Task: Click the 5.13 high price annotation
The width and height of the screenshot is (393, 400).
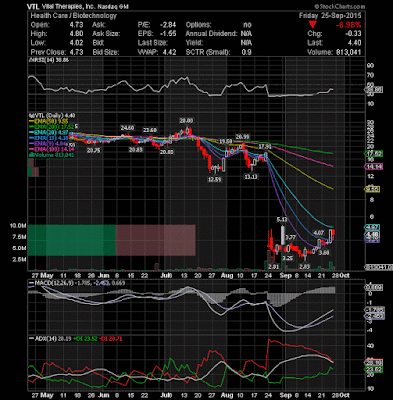Action: pyautogui.click(x=282, y=219)
